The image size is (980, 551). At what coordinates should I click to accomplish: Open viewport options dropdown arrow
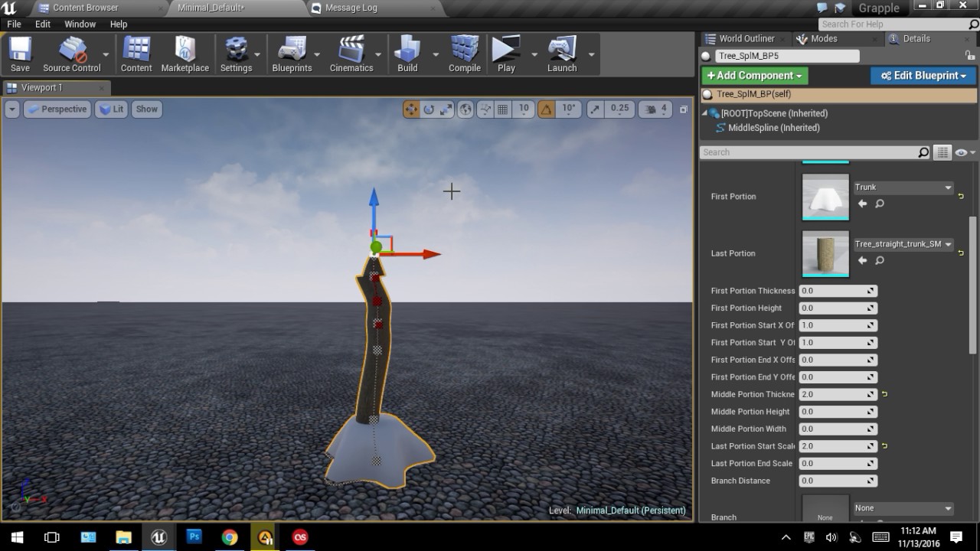pyautogui.click(x=11, y=109)
